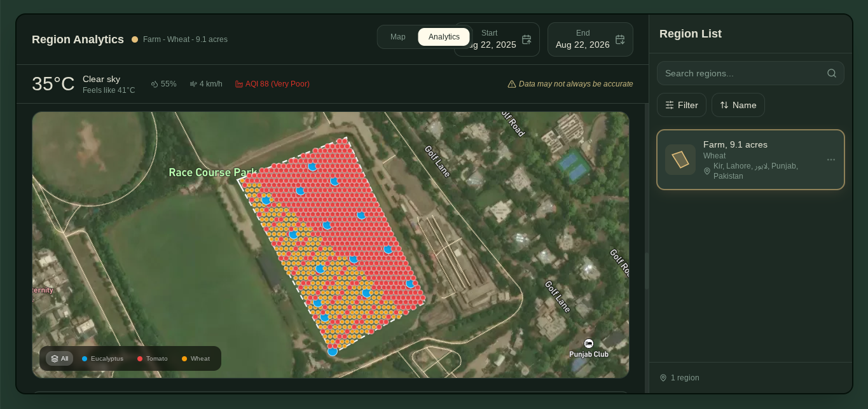The image size is (868, 409).
Task: Toggle the Wheat legend filter
Action: pos(196,359)
